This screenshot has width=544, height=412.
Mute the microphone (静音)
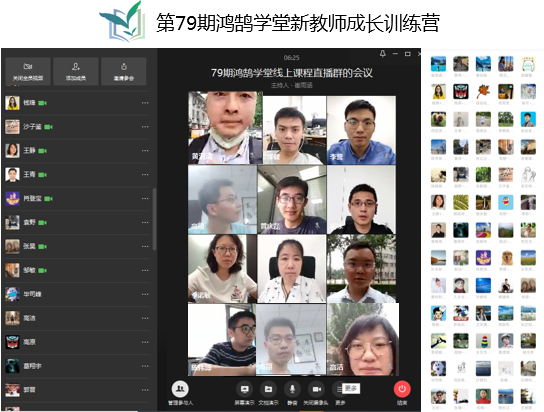tap(292, 389)
